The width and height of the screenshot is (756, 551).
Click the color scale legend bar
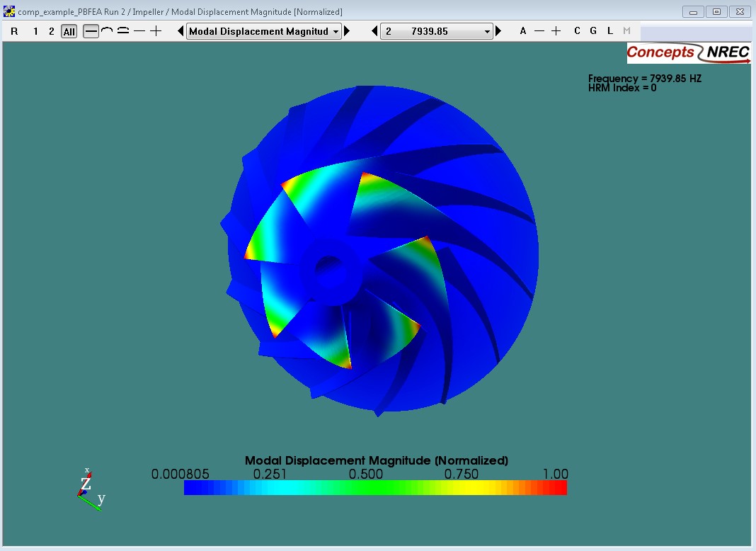tap(375, 487)
